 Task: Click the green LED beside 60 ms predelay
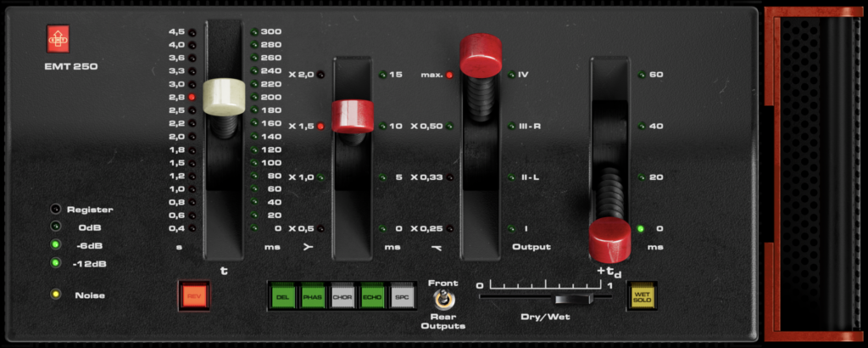tap(641, 74)
